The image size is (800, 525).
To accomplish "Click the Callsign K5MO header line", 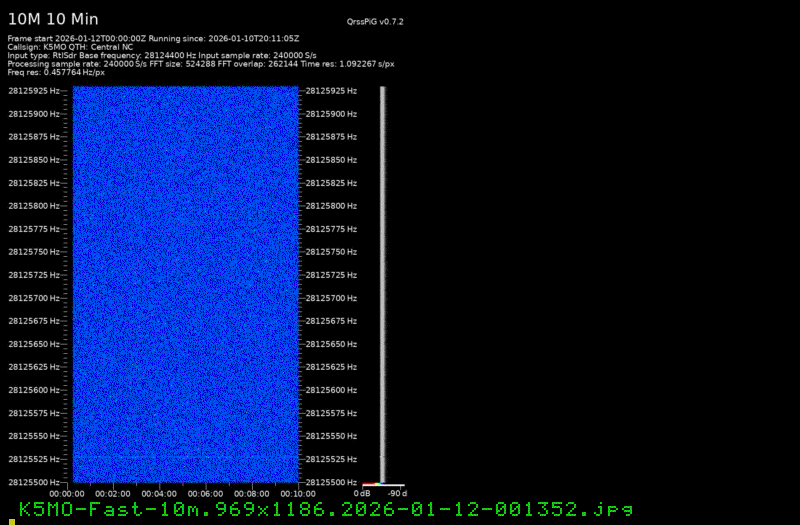I will coord(70,47).
